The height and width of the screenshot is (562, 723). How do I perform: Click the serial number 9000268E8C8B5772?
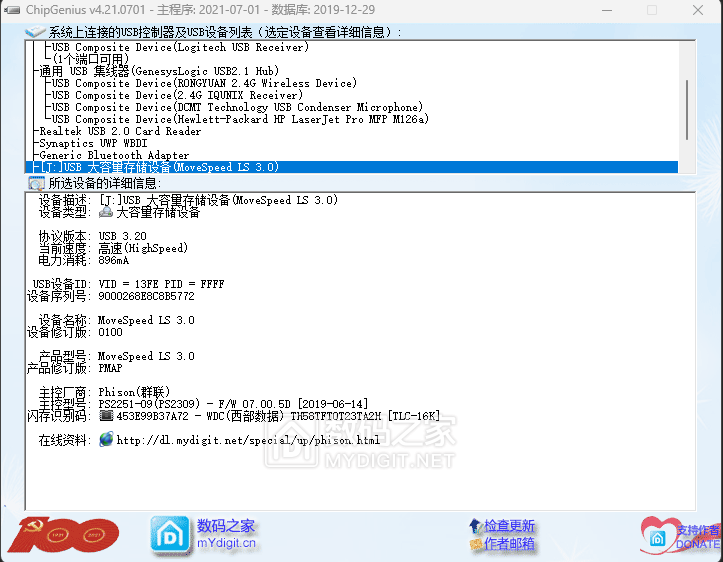[x=146, y=296]
